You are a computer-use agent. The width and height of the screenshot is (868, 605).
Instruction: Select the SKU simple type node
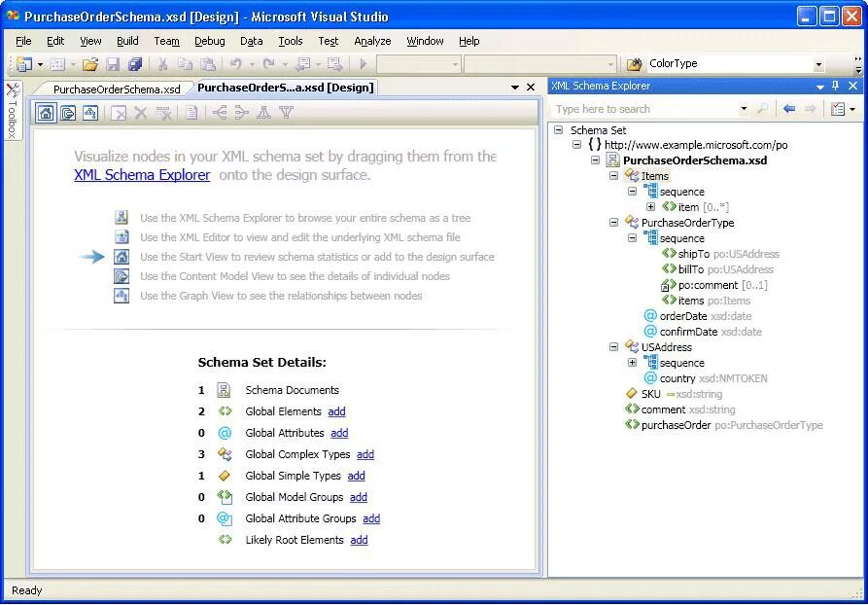(x=674, y=395)
